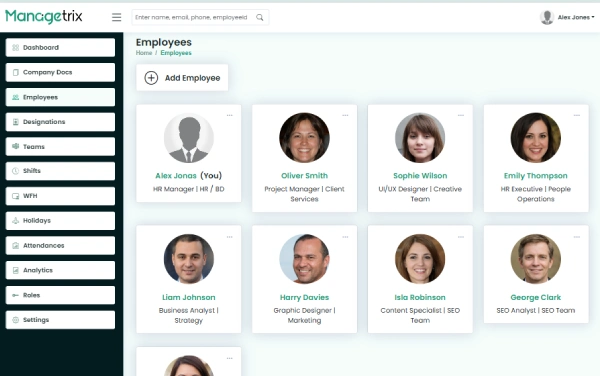Click the Designations badge icon
Image resolution: width=600 pixels, height=376 pixels.
point(15,122)
